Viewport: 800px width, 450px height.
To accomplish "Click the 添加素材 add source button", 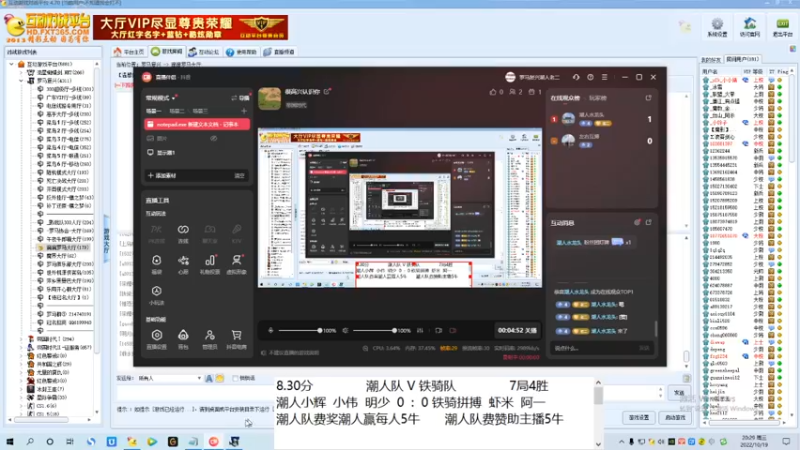I will coord(162,176).
